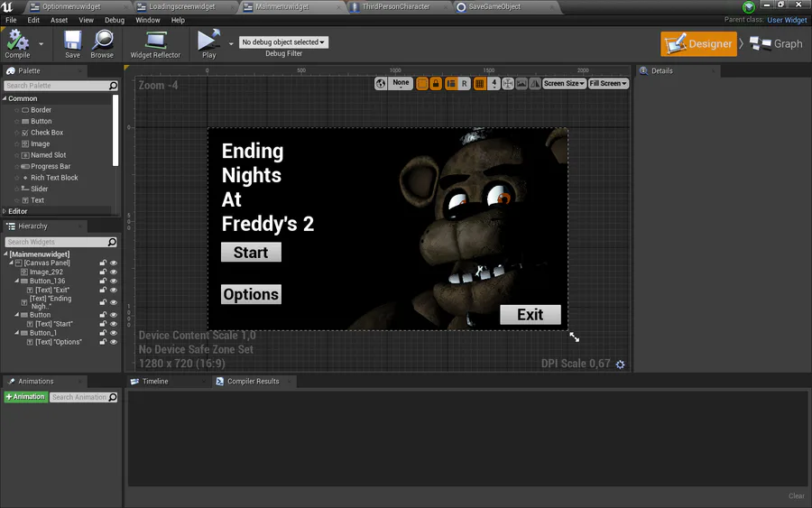This screenshot has height=508, width=812.
Task: Toggle respect locks padlock icon
Action: (x=436, y=83)
